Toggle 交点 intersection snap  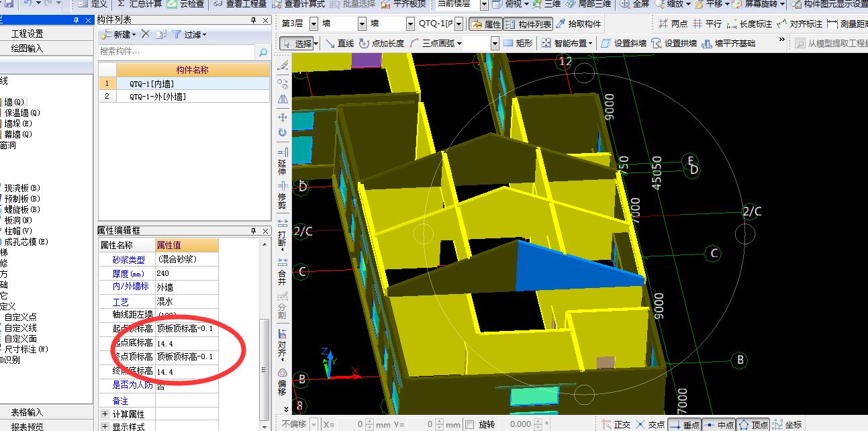coord(650,424)
